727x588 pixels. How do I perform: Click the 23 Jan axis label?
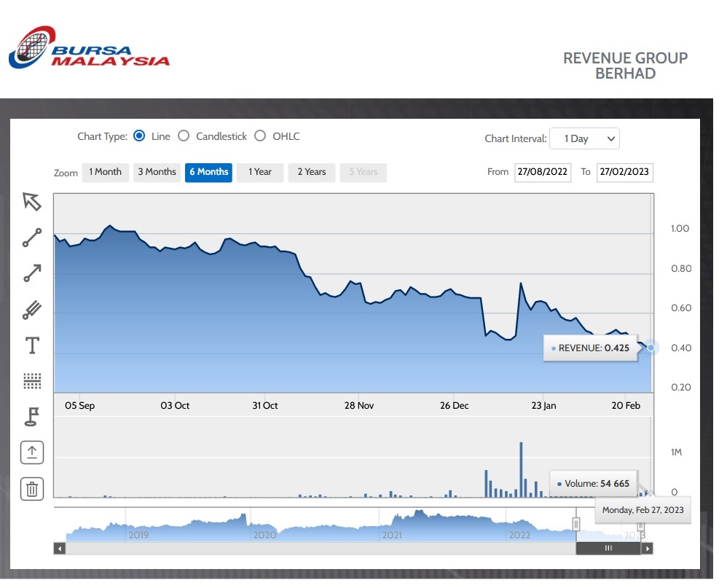(x=543, y=405)
